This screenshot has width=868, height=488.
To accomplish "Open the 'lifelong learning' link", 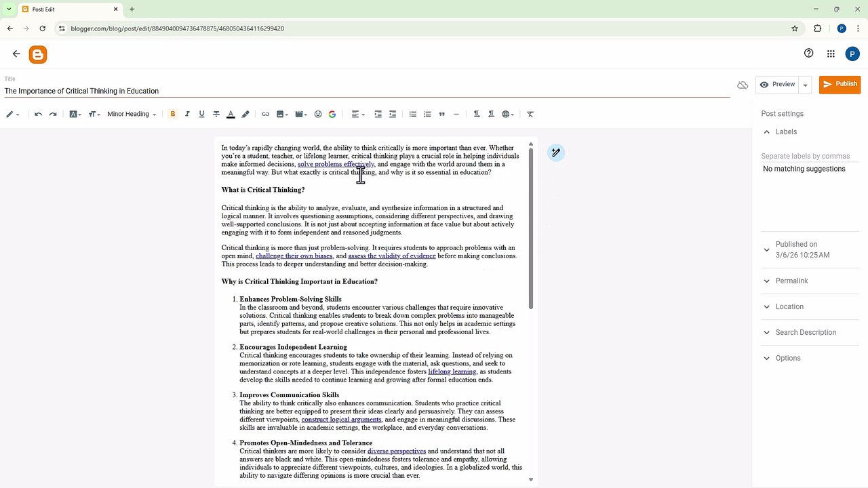I will pyautogui.click(x=452, y=371).
